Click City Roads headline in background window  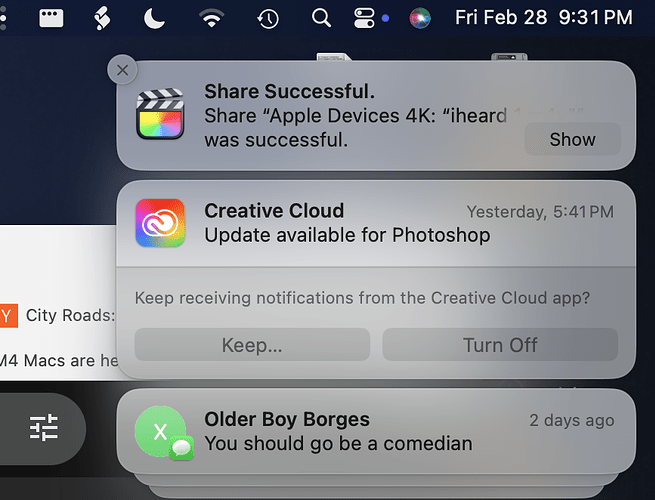tap(70, 315)
